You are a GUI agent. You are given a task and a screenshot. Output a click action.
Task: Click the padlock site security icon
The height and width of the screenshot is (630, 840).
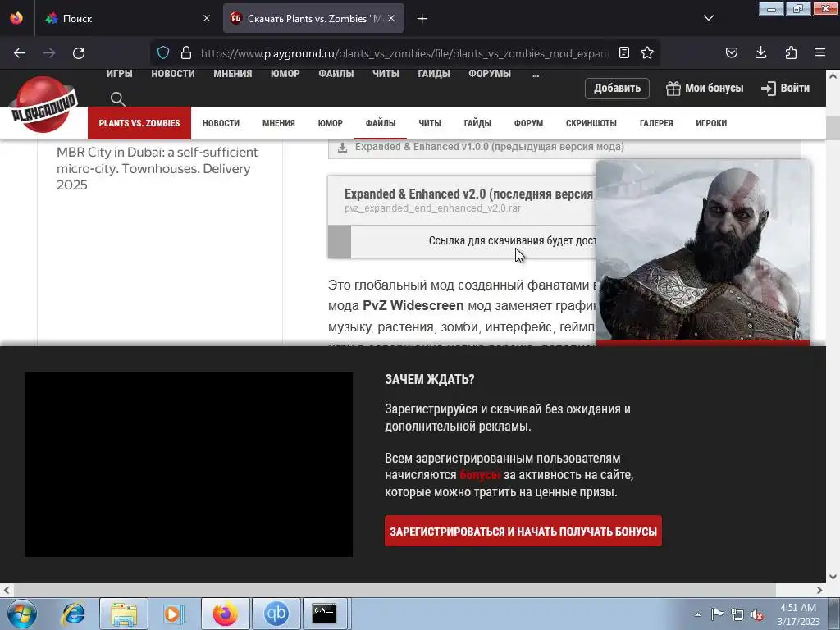tap(186, 52)
